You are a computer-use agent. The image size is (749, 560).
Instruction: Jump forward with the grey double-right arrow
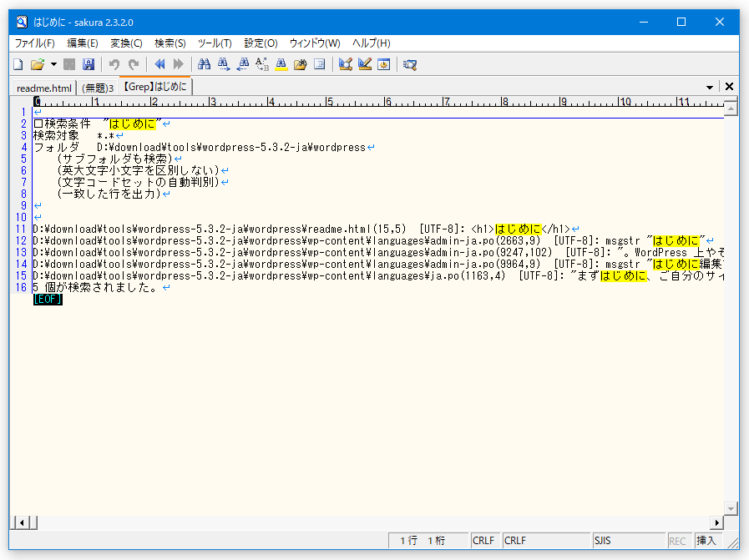(x=178, y=64)
